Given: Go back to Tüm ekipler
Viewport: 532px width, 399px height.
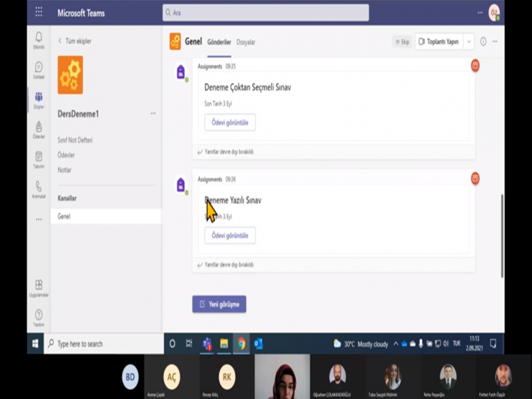Looking at the screenshot, I should (74, 41).
